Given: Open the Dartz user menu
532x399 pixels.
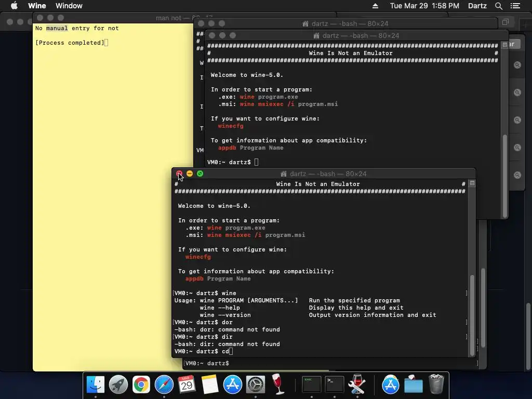Looking at the screenshot, I should pyautogui.click(x=477, y=6).
